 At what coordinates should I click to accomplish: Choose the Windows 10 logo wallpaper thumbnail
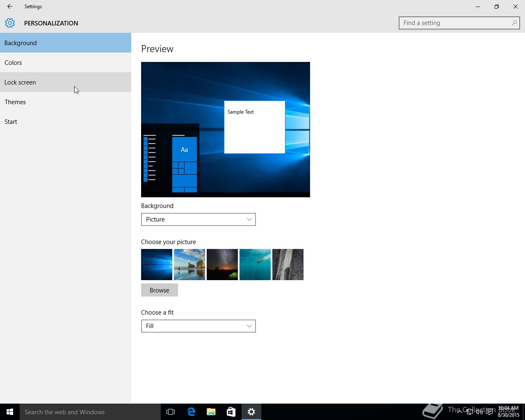pyautogui.click(x=157, y=265)
